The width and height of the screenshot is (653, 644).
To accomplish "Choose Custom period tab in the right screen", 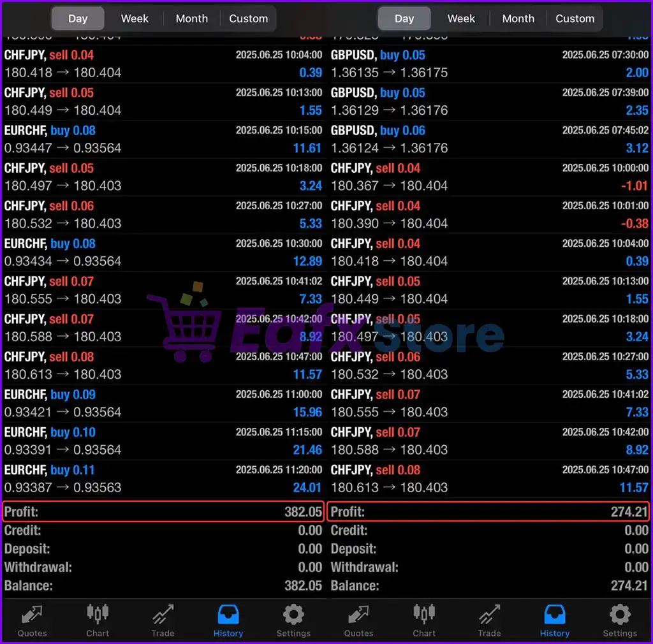I will coord(575,18).
